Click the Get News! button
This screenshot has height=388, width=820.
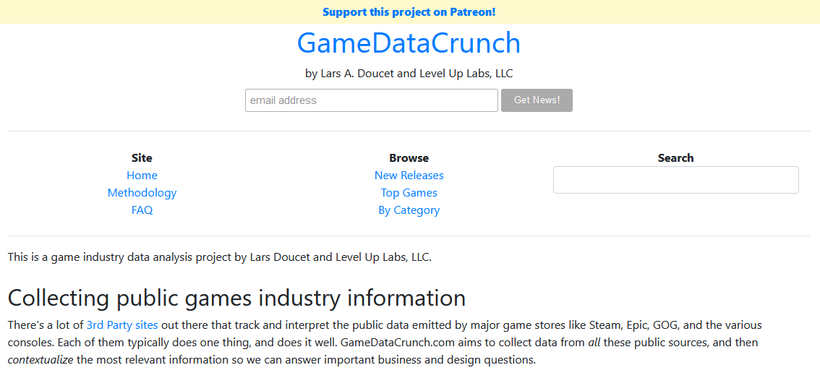click(x=537, y=100)
